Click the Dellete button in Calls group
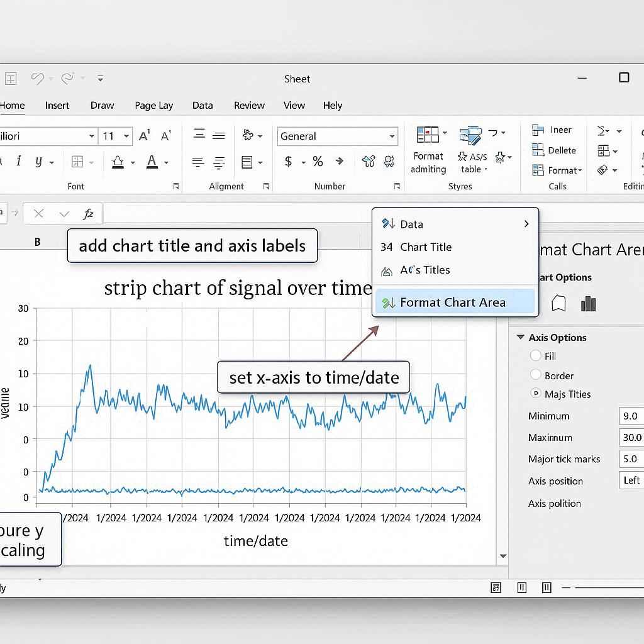This screenshot has width=644, height=644. 554,150
